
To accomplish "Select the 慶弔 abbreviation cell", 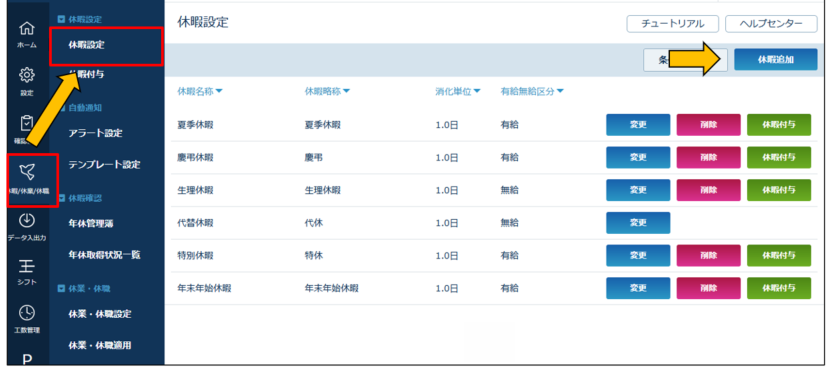I will click(x=314, y=157).
